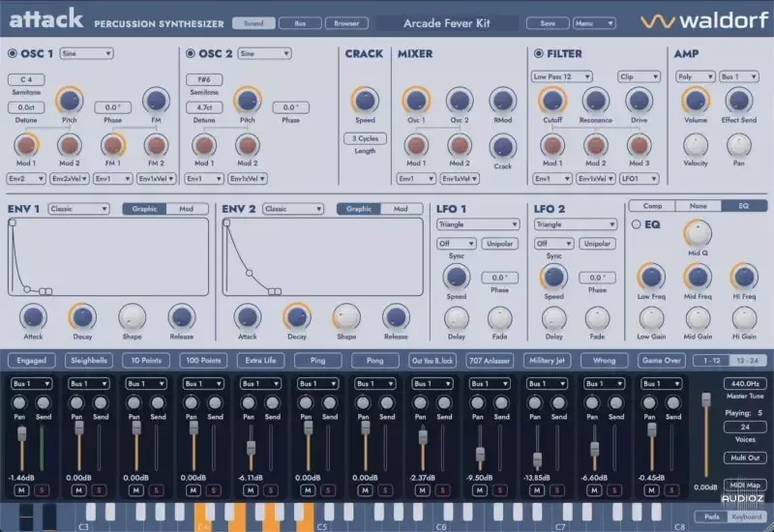This screenshot has height=532, width=774.
Task: Click the Amp Velocity knob
Action: coord(696,145)
